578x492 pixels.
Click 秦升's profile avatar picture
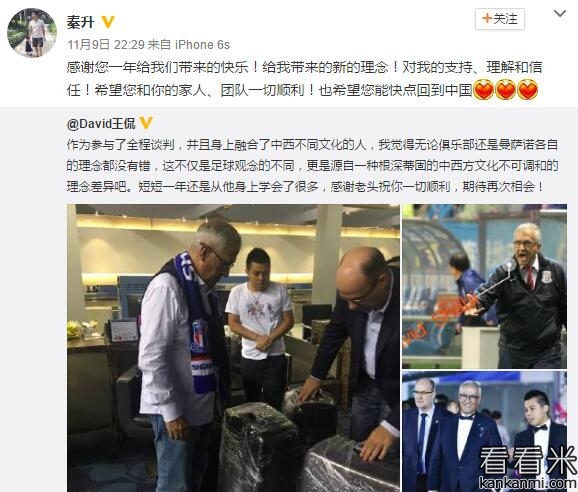[x=32, y=32]
